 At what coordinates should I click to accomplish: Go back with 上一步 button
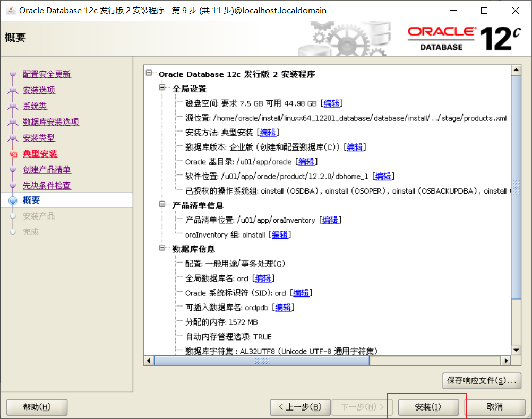click(301, 407)
